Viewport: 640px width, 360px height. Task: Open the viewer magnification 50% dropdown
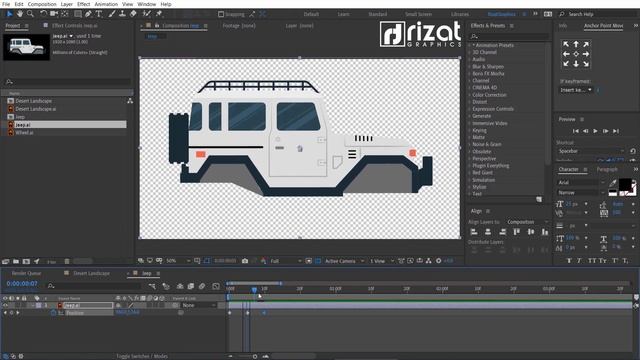click(x=178, y=261)
